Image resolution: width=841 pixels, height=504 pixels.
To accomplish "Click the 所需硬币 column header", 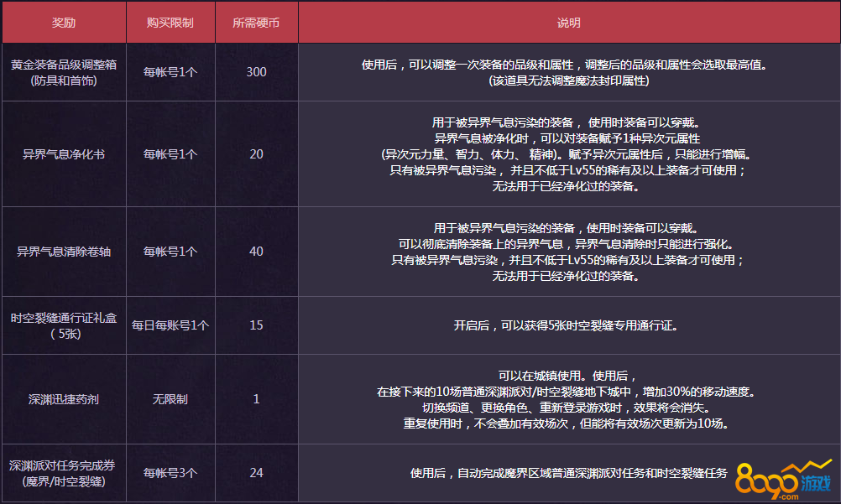I will click(256, 23).
